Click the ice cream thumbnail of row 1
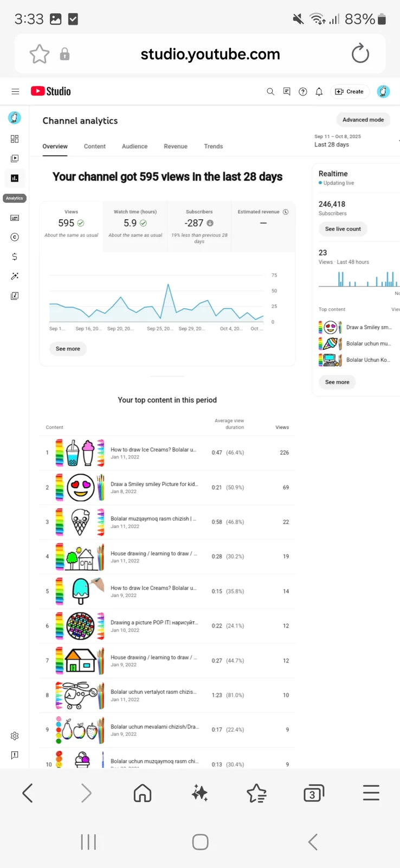Screen dimensions: 400x868 pos(80,452)
